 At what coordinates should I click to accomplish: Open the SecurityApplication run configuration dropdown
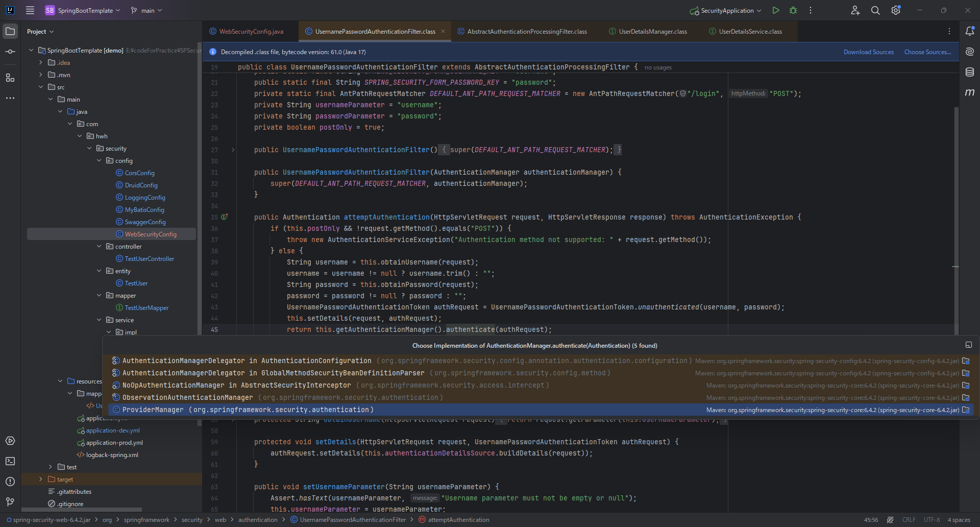coord(726,10)
